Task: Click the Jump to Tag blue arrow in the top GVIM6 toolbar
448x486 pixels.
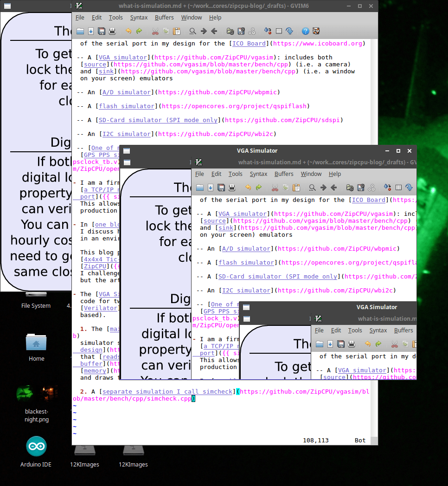Action: [289, 31]
